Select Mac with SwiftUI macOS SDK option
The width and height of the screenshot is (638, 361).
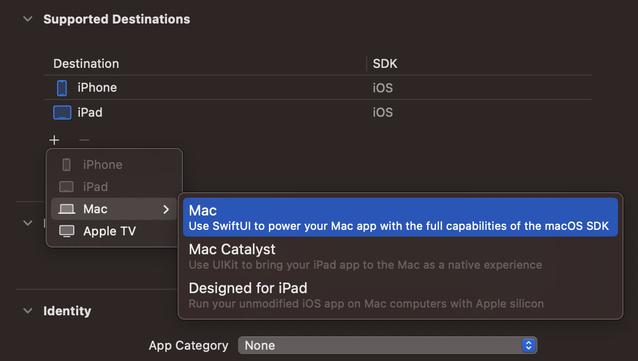click(x=400, y=217)
